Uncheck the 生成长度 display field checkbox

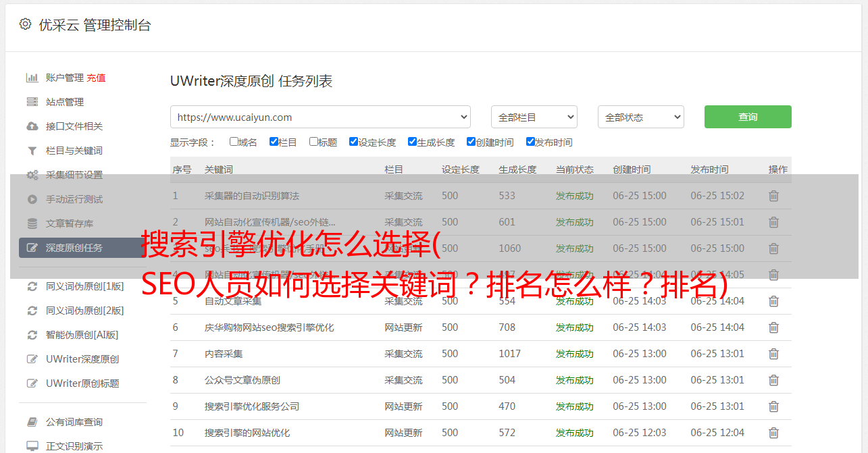412,142
